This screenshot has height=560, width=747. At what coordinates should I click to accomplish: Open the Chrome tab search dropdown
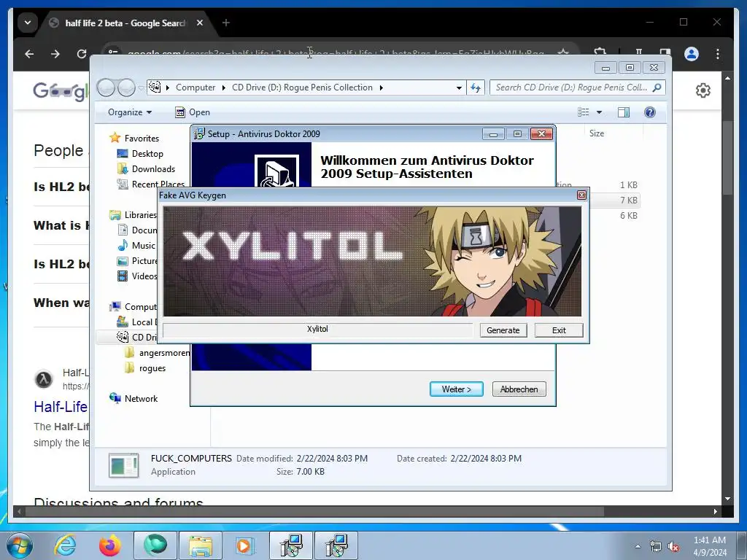[x=28, y=23]
